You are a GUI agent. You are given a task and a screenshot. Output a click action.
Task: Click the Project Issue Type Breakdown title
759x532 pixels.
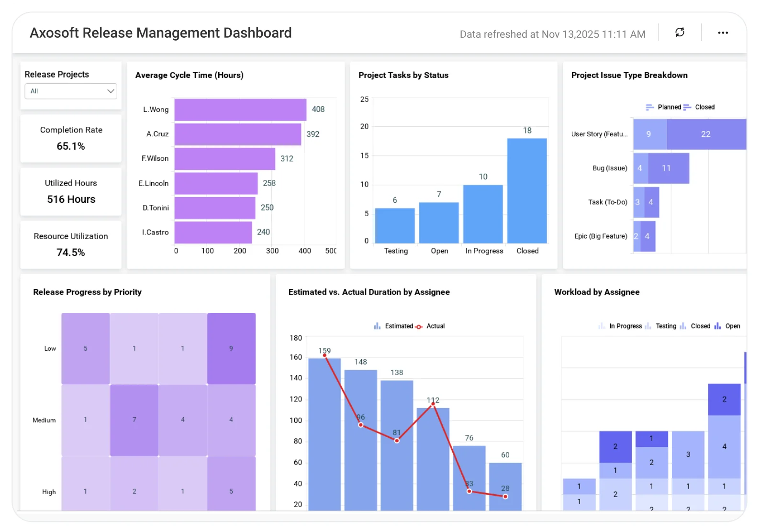(629, 75)
